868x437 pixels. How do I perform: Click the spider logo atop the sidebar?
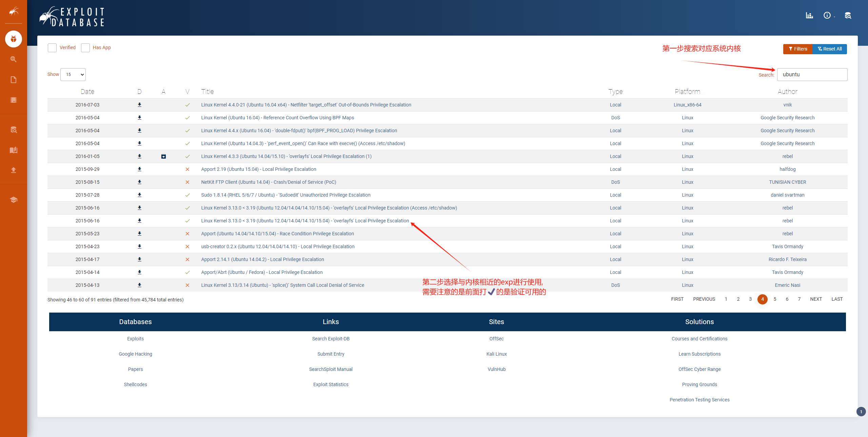(x=14, y=12)
